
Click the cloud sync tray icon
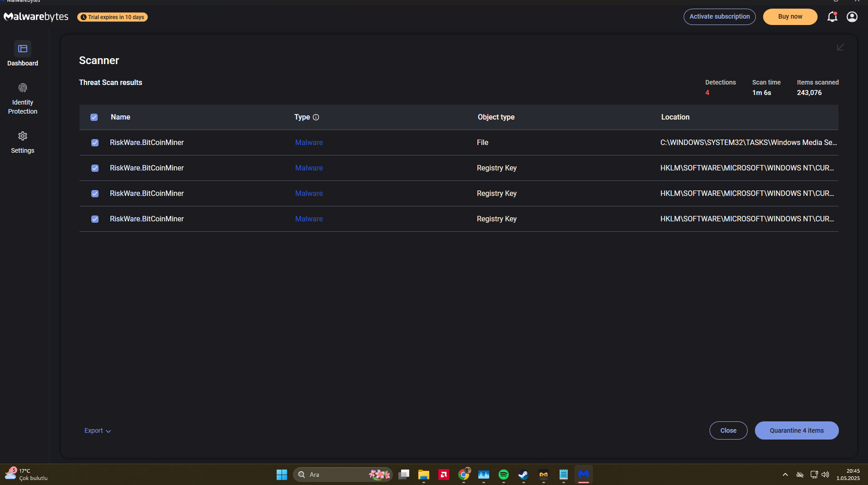coord(800,475)
